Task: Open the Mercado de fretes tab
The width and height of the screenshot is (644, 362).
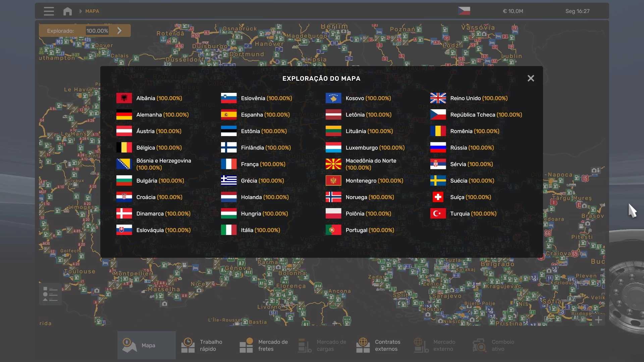Action: [264, 345]
